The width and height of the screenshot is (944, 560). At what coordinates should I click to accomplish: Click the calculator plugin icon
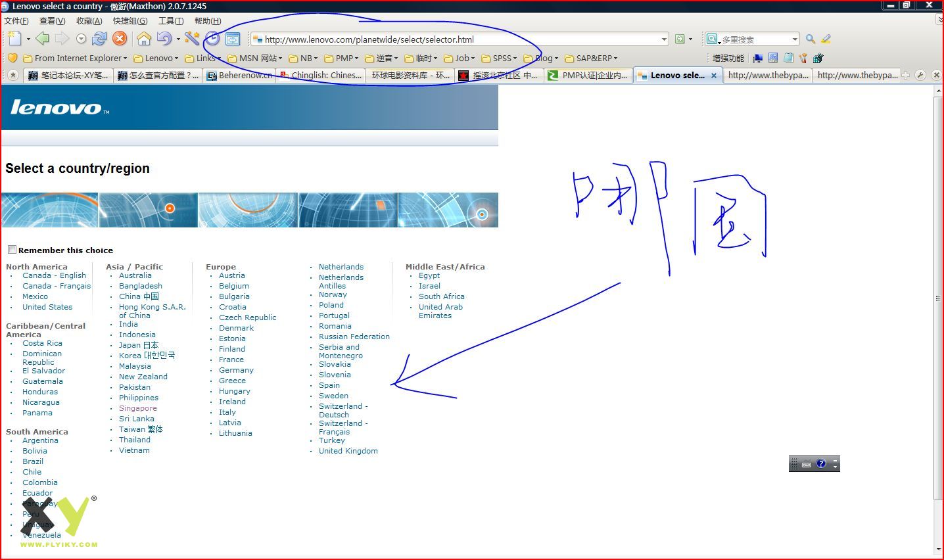[773, 58]
